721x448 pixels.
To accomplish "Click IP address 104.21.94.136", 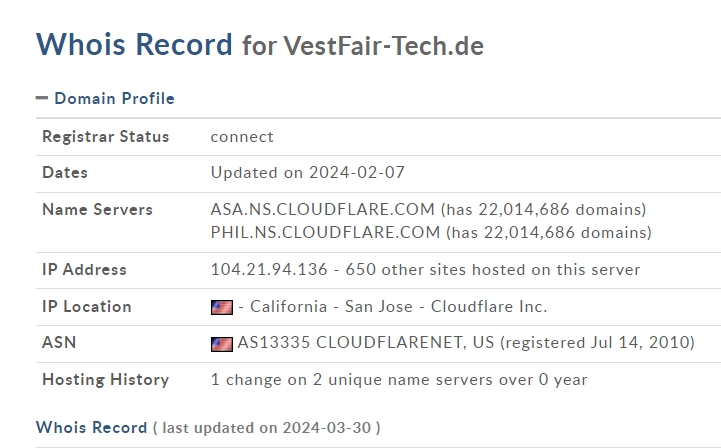I will pyautogui.click(x=269, y=269).
